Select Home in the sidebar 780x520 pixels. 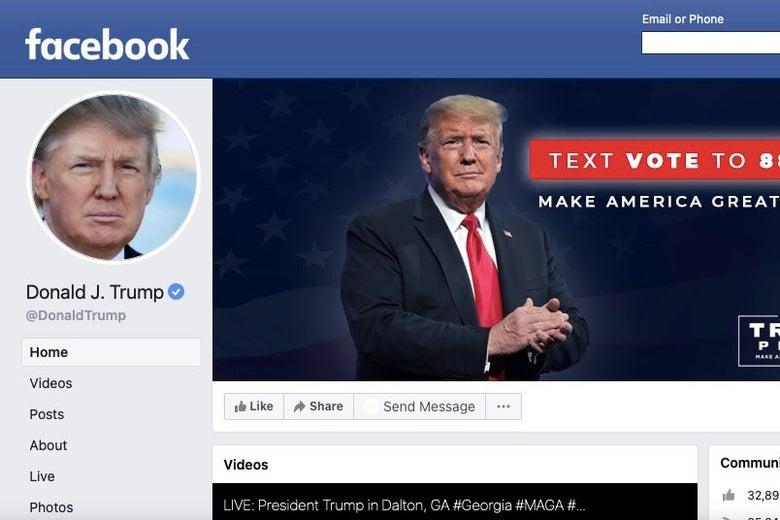[x=111, y=352]
